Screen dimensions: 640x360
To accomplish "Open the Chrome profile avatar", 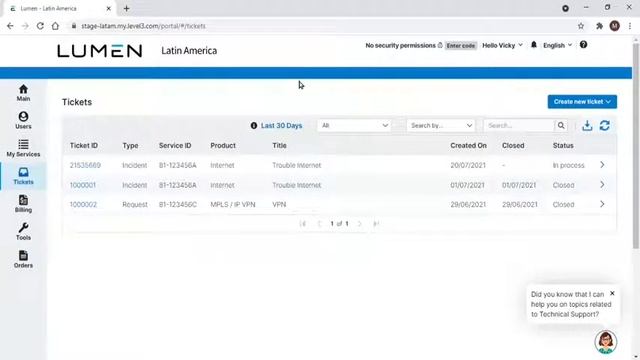I will (x=615, y=26).
